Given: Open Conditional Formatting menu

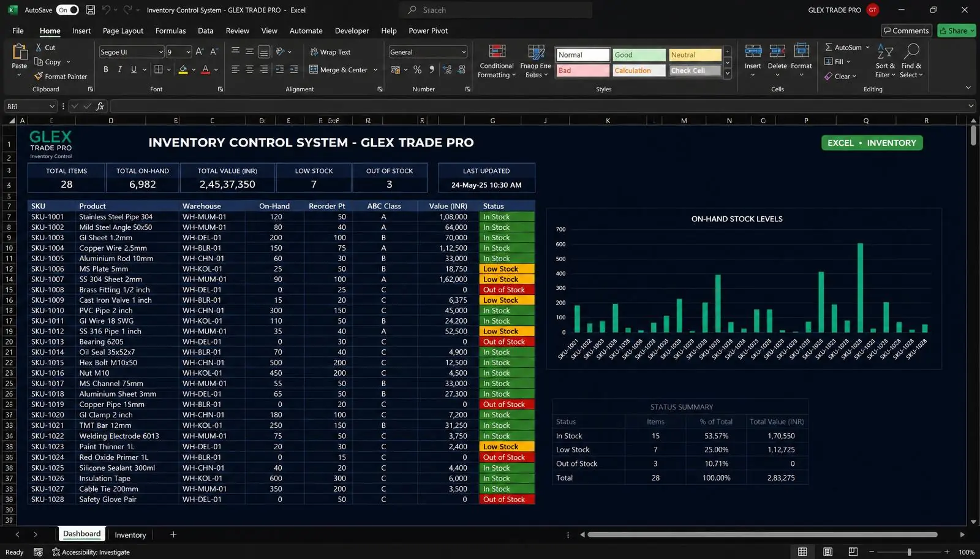Looking at the screenshot, I should coord(497,61).
